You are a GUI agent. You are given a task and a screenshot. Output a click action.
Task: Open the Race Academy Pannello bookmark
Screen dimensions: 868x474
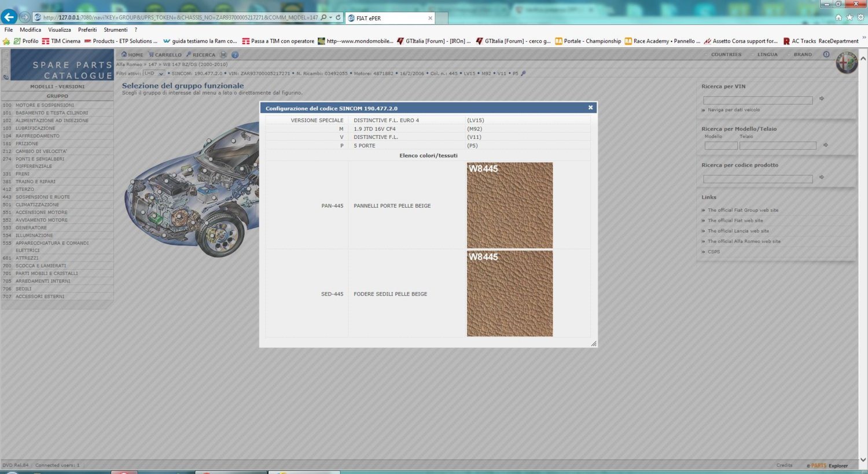[x=662, y=41]
